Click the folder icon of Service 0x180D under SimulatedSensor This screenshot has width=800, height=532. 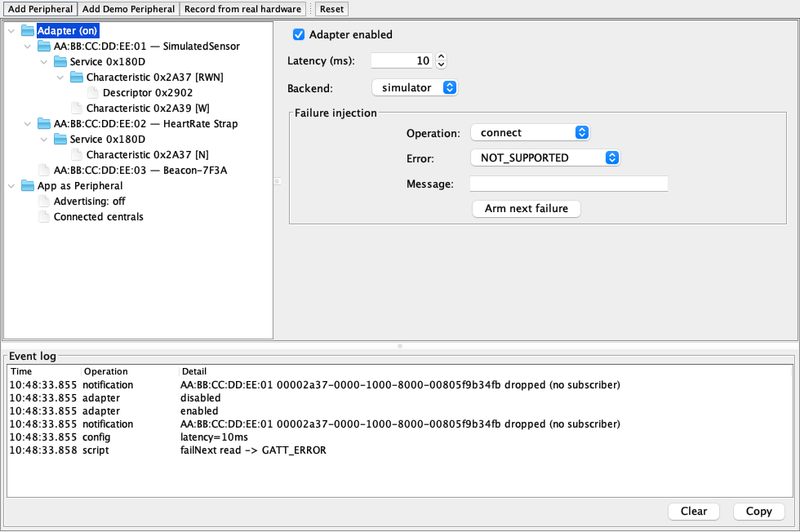click(x=60, y=62)
